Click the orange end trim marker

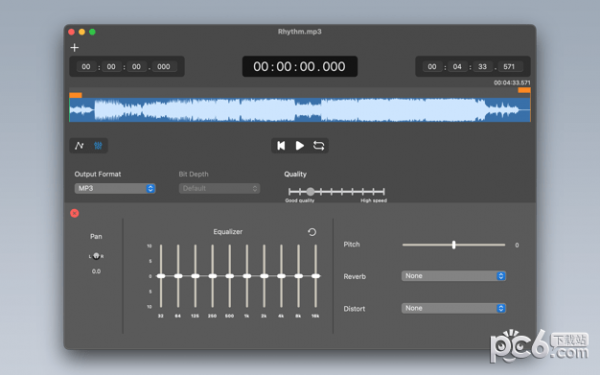coord(524,90)
